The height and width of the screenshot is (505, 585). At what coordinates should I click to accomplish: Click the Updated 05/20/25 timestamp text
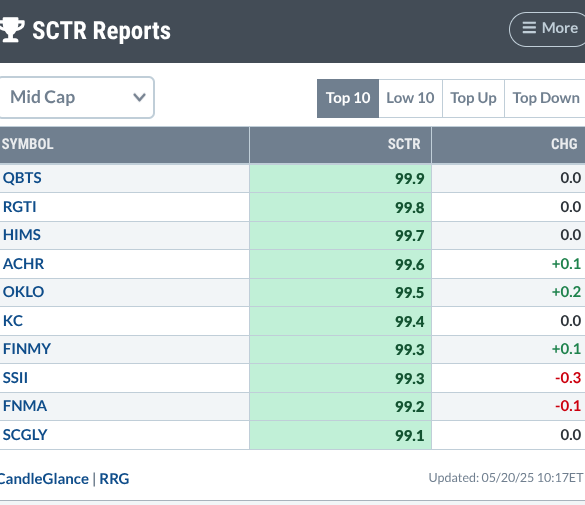tap(506, 478)
